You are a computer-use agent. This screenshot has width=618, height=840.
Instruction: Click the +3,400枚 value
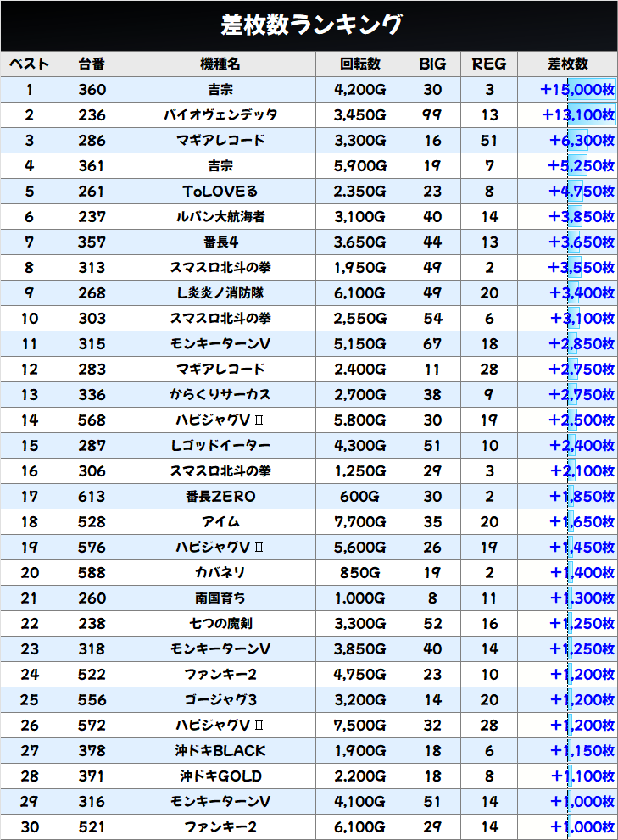tap(582, 293)
